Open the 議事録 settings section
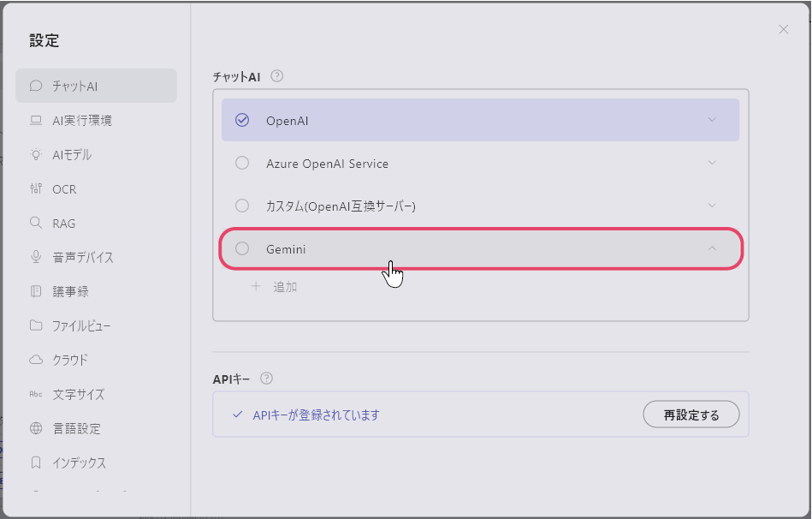The width and height of the screenshot is (812, 519). [x=70, y=291]
